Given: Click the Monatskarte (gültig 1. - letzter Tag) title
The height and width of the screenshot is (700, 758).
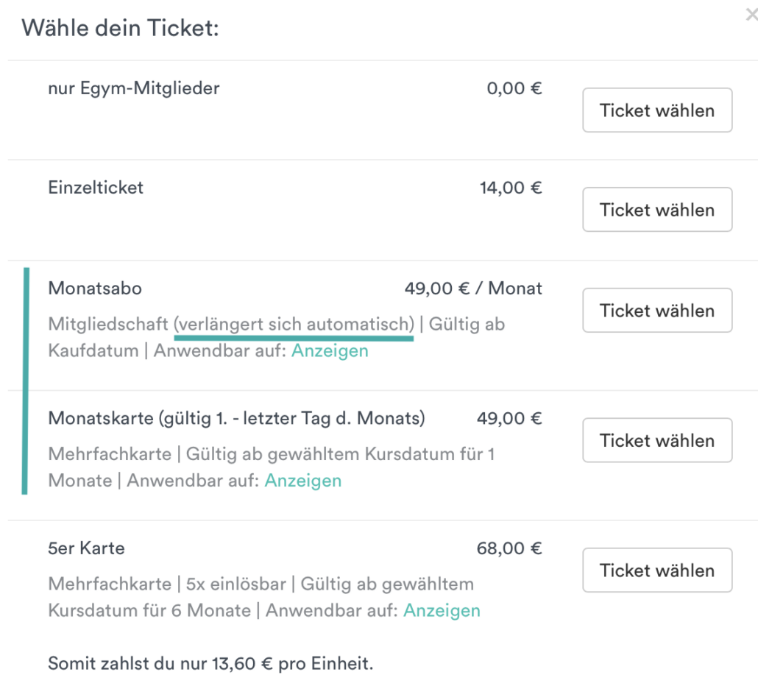Looking at the screenshot, I should [236, 419].
